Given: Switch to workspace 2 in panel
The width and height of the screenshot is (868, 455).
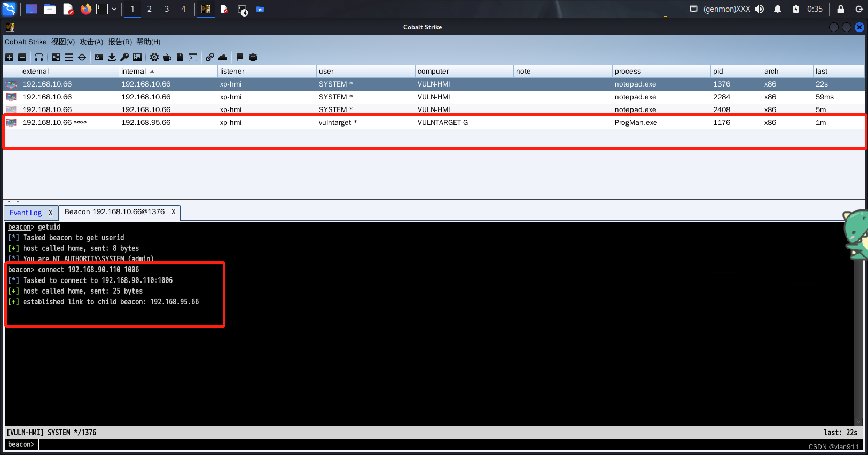Looking at the screenshot, I should [150, 9].
